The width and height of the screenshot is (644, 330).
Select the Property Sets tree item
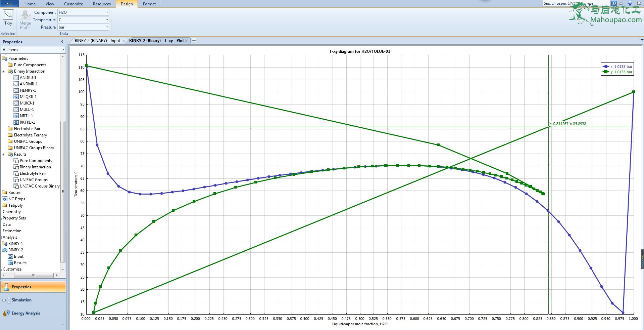pyautogui.click(x=14, y=218)
